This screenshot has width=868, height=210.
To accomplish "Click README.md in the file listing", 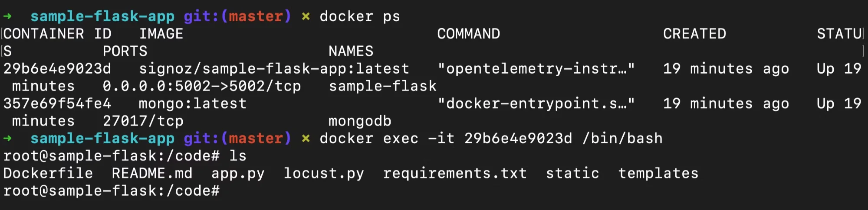I will coord(152,173).
